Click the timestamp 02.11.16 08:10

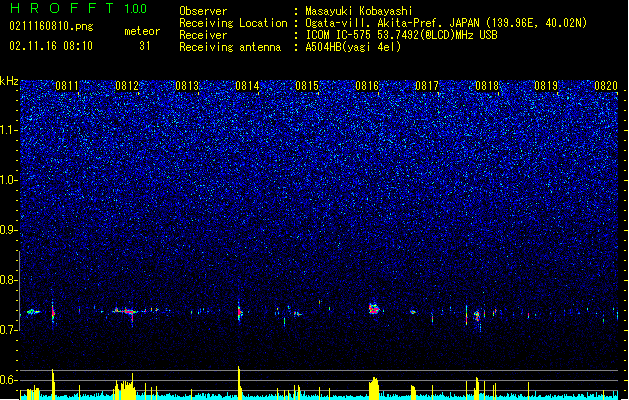[51, 46]
